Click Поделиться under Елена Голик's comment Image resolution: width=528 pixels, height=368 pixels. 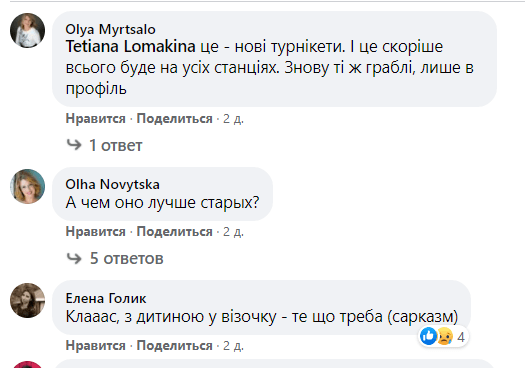click(174, 346)
